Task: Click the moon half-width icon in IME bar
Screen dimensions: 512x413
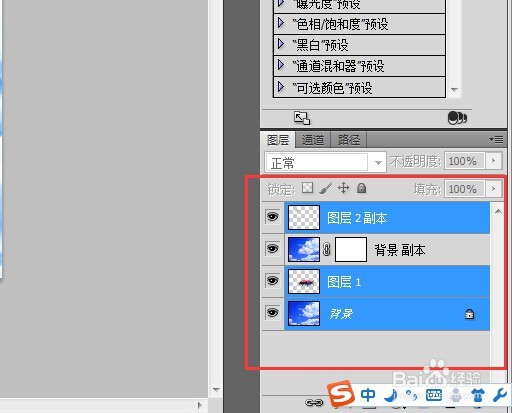Action: [391, 395]
